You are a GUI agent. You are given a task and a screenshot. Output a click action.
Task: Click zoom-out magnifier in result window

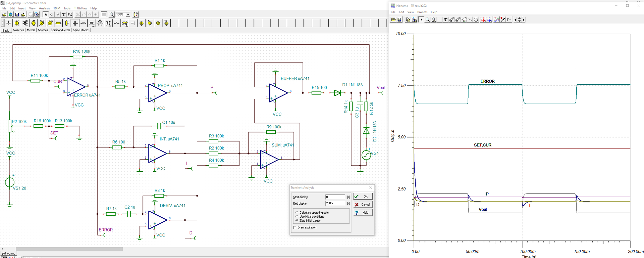434,20
